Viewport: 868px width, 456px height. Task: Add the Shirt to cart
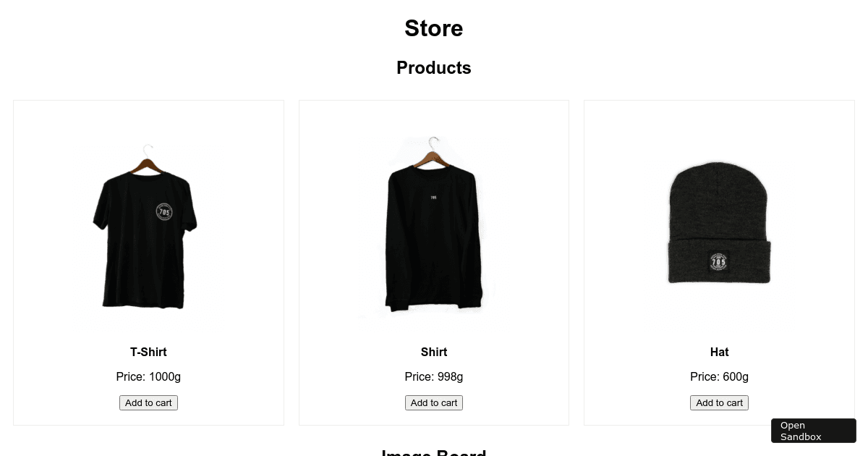434,403
